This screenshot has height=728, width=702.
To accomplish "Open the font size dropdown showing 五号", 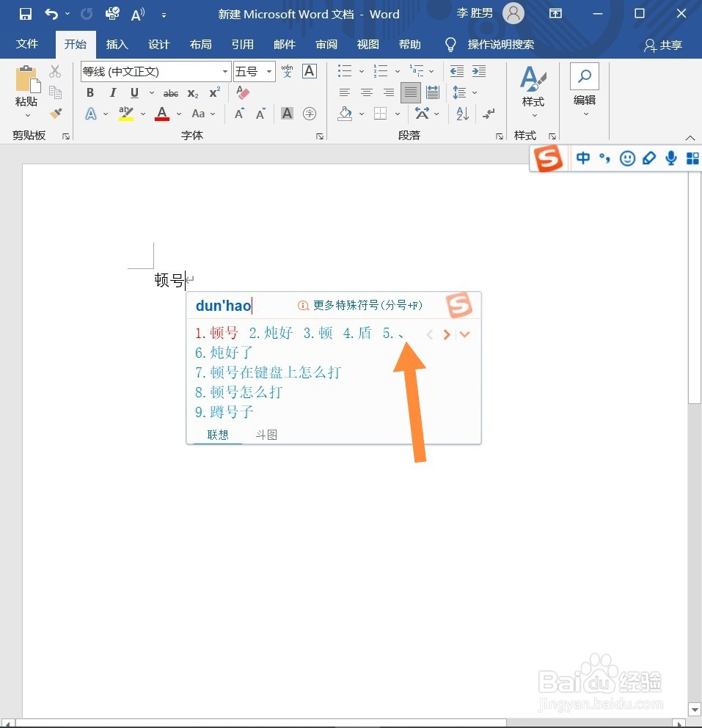I will [267, 71].
